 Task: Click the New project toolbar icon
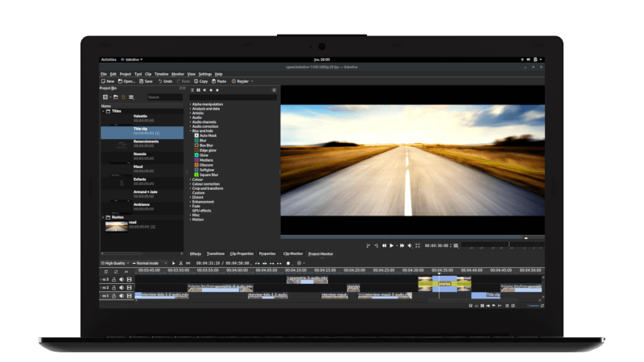(x=103, y=81)
